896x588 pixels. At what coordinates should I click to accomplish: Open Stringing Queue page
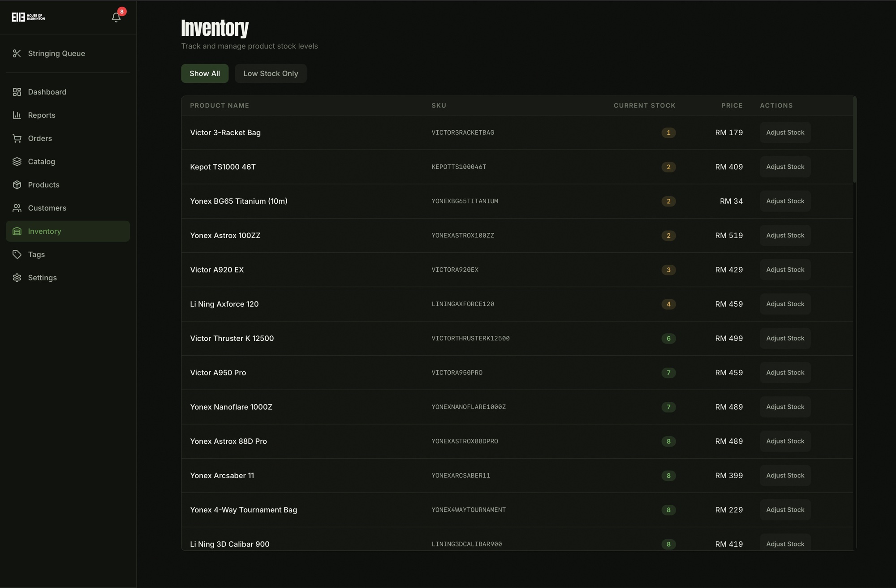68,53
